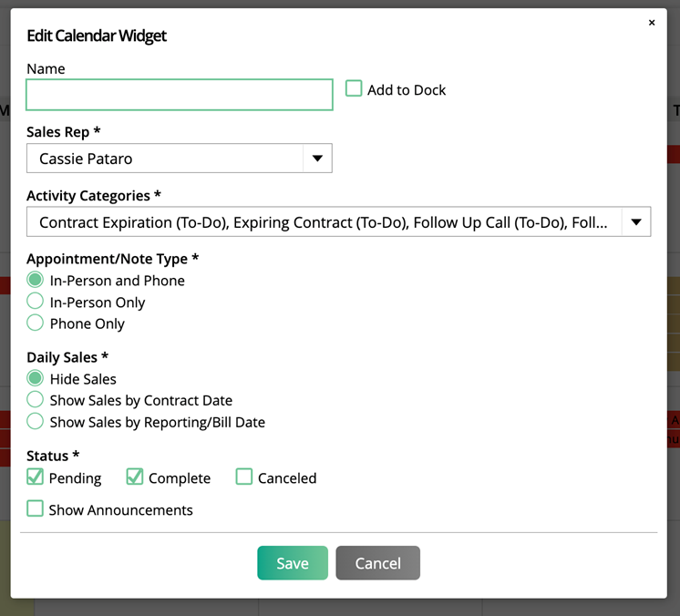Select the Phone Only appointment type
This screenshot has width=680, height=616.
[36, 323]
